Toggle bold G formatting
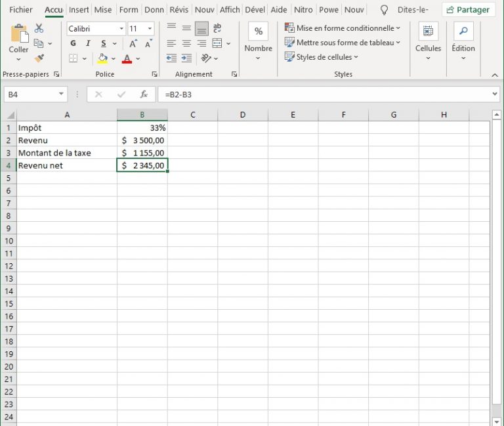504x426 pixels. pyautogui.click(x=73, y=43)
